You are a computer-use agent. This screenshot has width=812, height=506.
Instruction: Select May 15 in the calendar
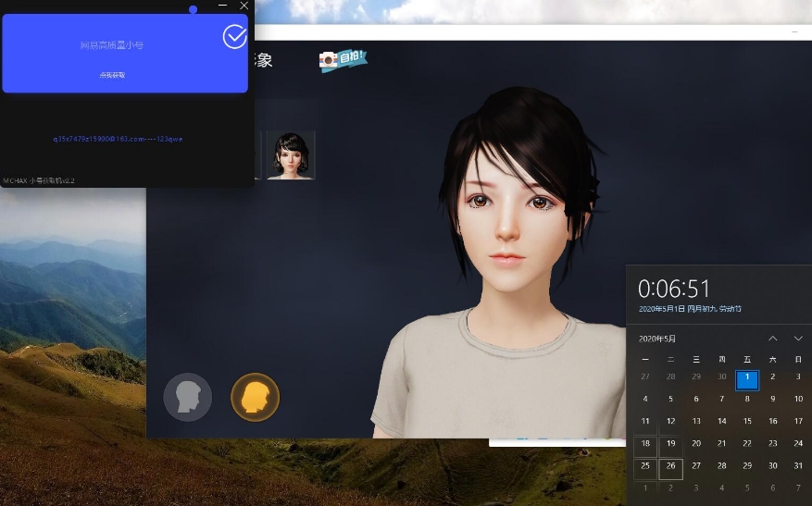pyautogui.click(x=747, y=421)
